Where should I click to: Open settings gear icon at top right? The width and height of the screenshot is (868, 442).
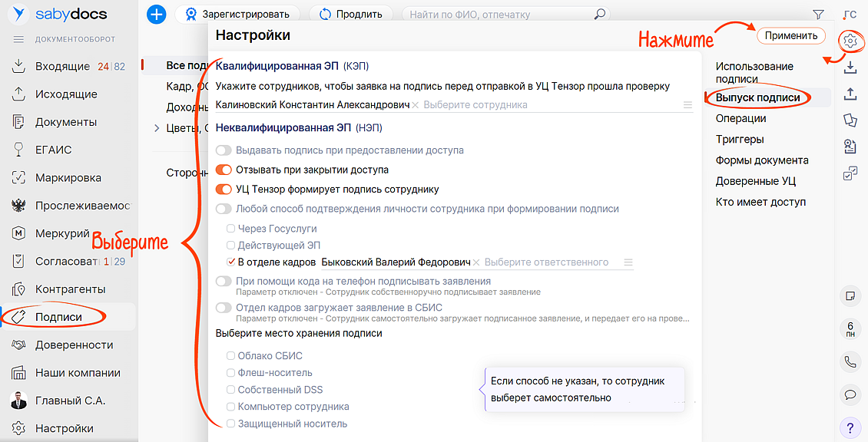[x=850, y=41]
